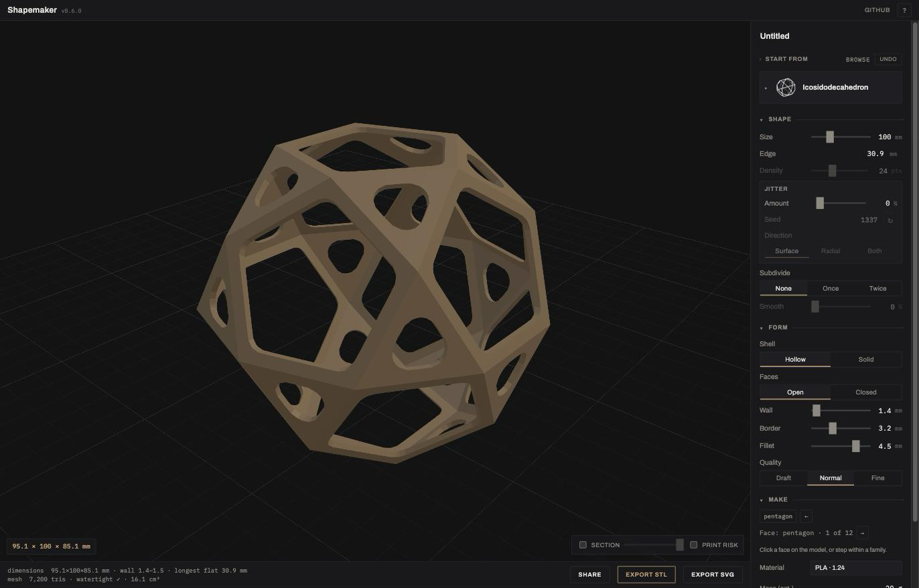Click the Shapemaker logo title
Viewport: 919px width, 588px height.
click(32, 10)
